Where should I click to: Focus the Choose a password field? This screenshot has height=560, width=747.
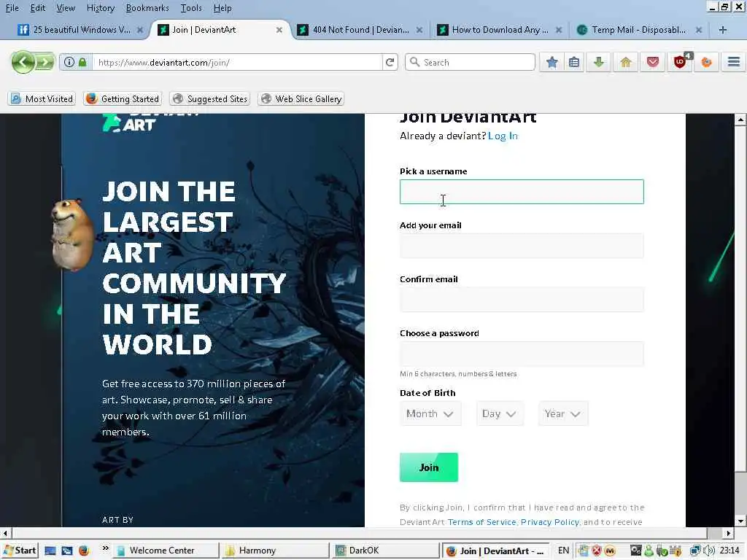(x=522, y=354)
